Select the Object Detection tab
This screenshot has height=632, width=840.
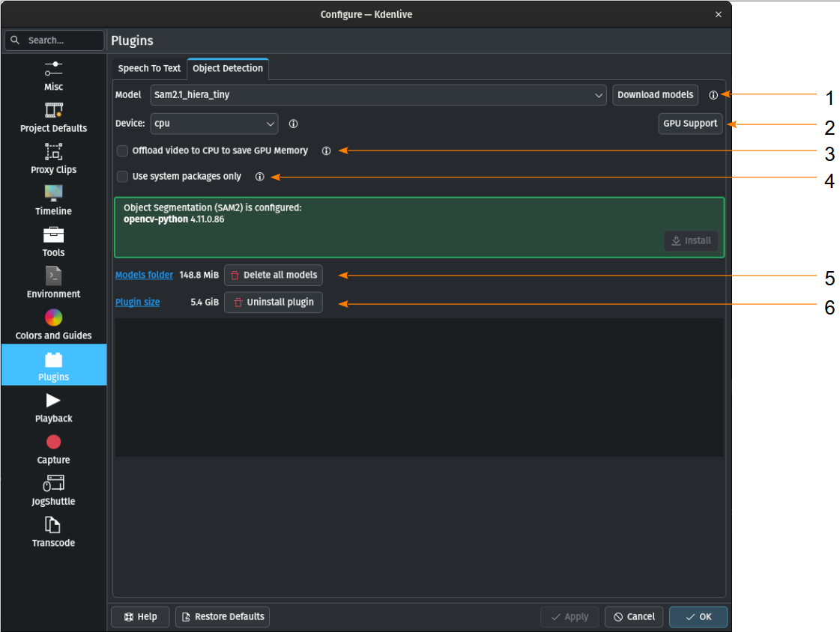[x=228, y=68]
